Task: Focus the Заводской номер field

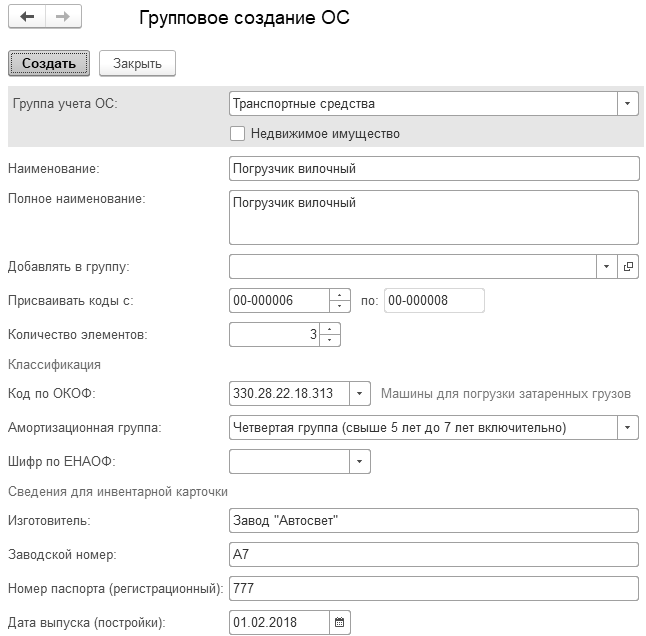Action: click(x=433, y=554)
